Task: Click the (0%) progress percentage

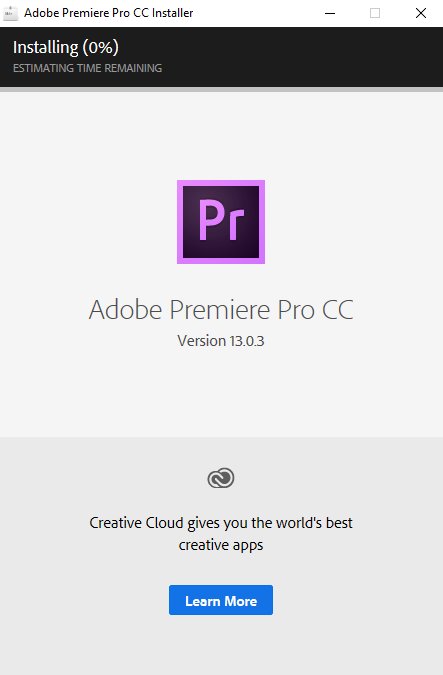Action: pos(101,47)
